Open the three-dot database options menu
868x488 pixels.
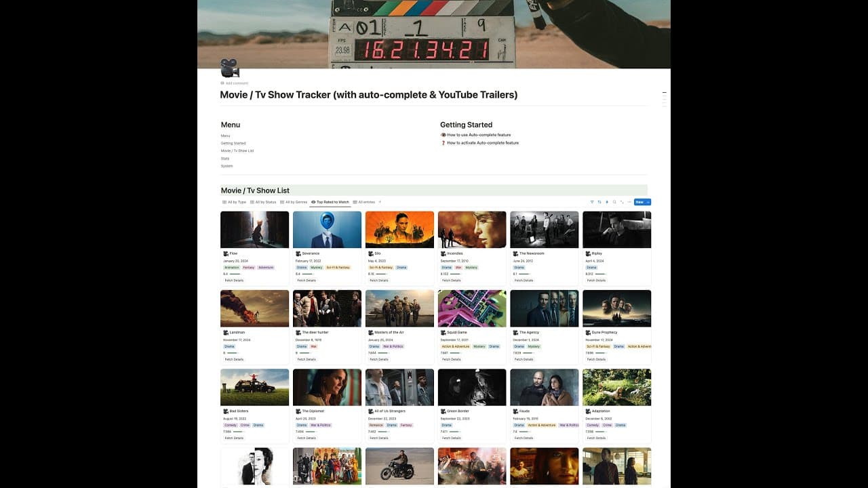point(629,202)
